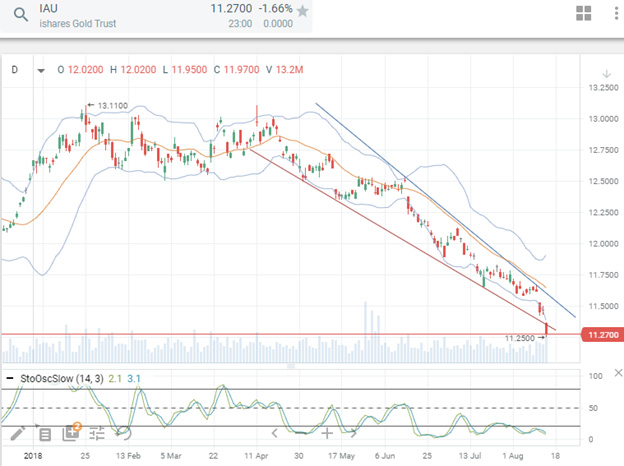Click the 13.2500 price axis label
624x466 pixels.
(603, 88)
